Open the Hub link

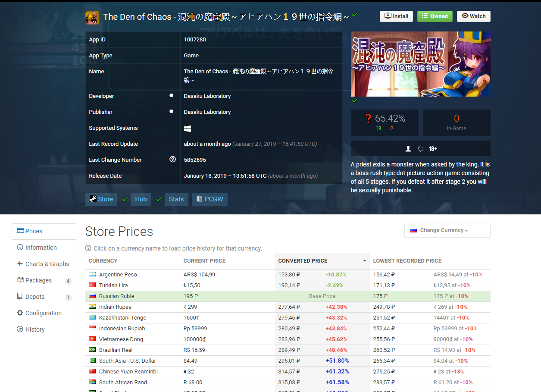(141, 199)
